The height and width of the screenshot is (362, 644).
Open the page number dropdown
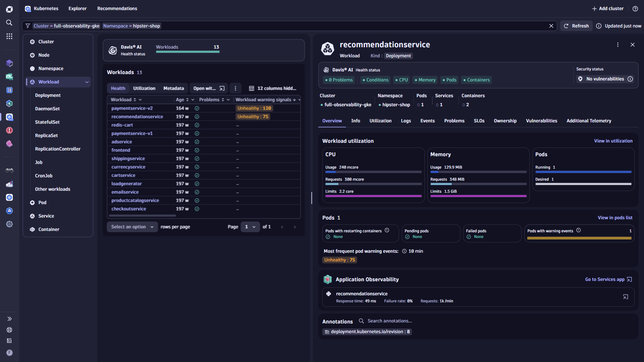click(x=250, y=227)
